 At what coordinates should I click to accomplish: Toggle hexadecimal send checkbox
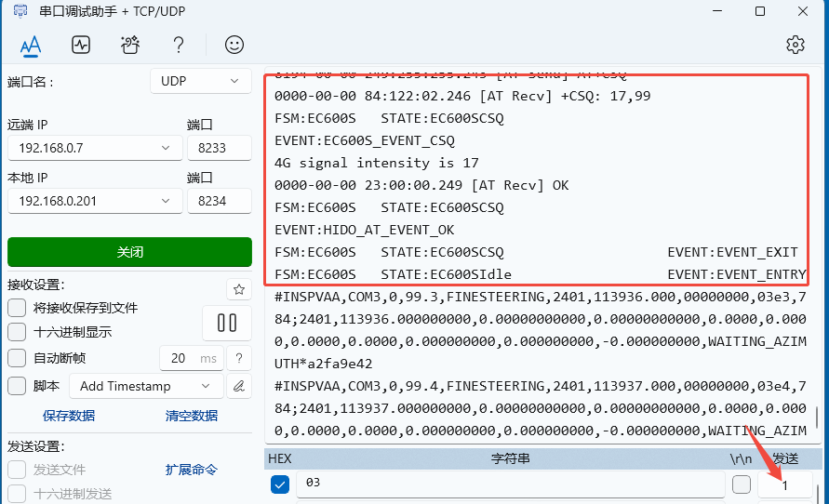(x=17, y=494)
